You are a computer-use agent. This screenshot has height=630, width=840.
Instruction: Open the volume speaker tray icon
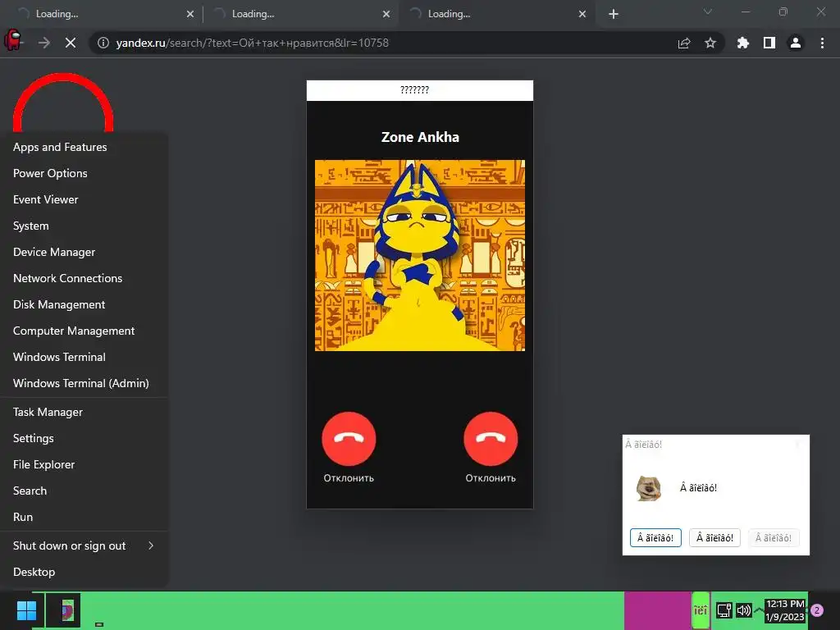click(744, 610)
